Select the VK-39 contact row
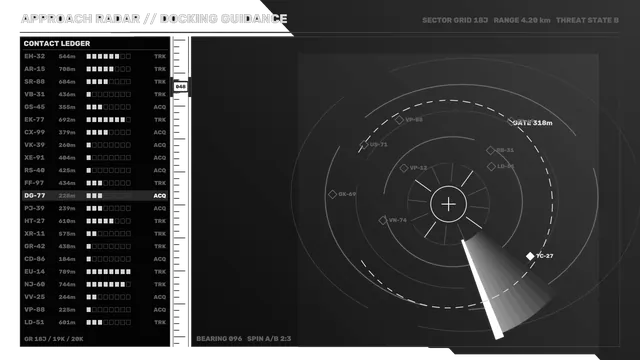This screenshot has width=640, height=360. 95,145
